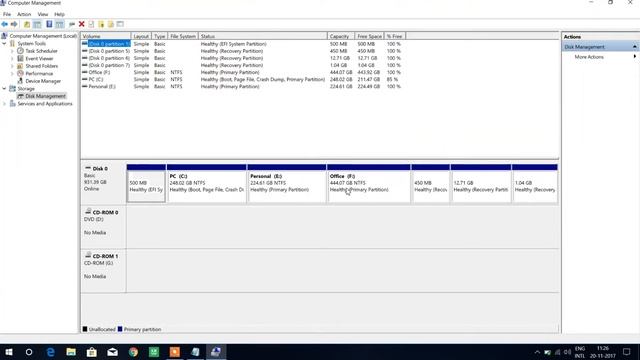Collapse the System Tools node
Viewport: 640px width, 360px height.
tap(4, 43)
